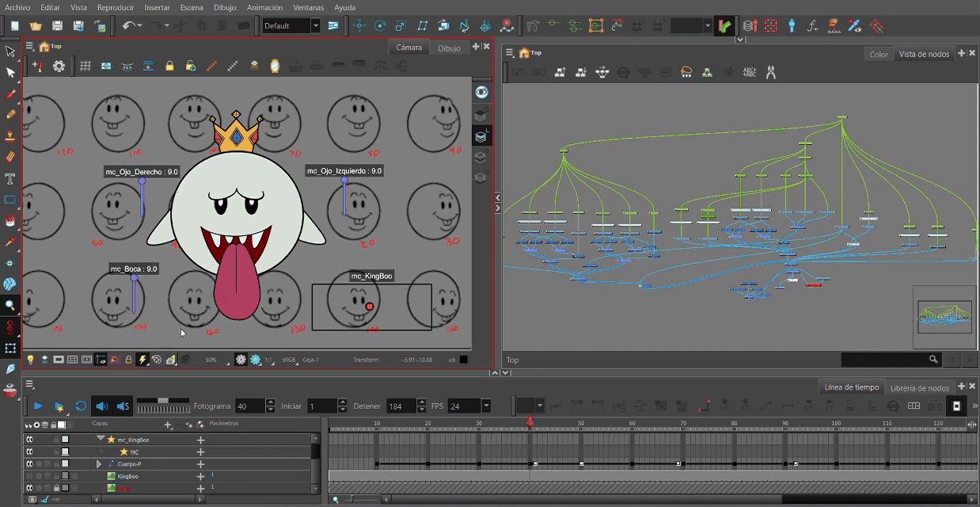Screen dimensions: 980x507
Task: Open the empty dropdown in top toolbar
Action: point(708,26)
